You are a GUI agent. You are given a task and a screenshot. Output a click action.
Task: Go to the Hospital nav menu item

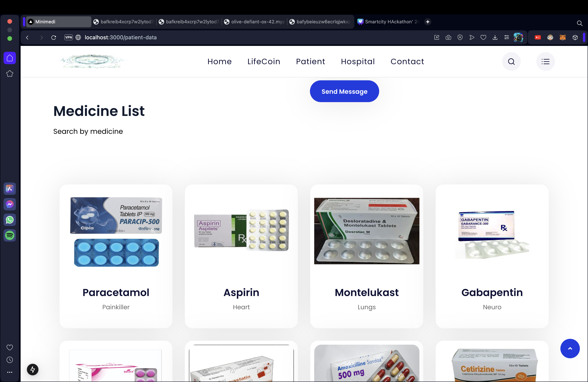[x=358, y=61]
